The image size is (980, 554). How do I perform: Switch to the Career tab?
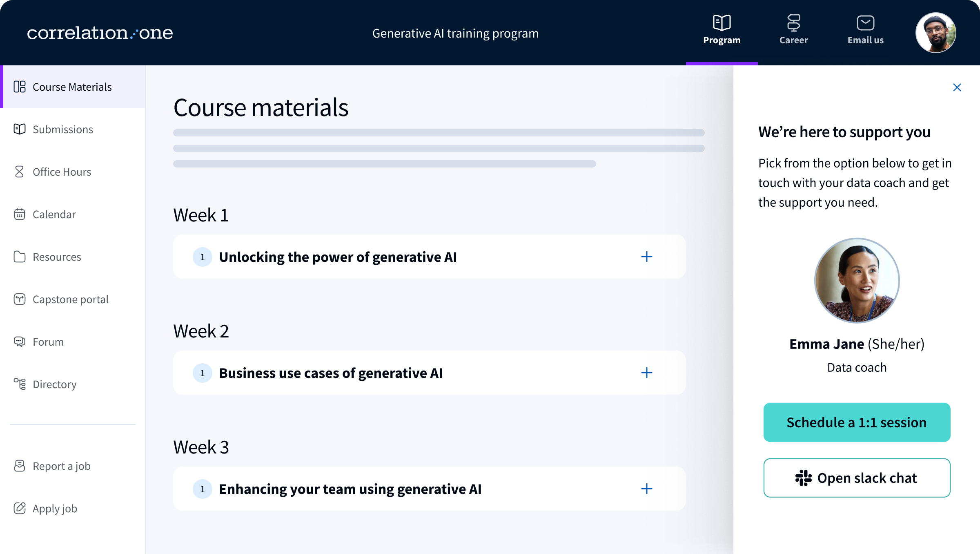point(794,33)
